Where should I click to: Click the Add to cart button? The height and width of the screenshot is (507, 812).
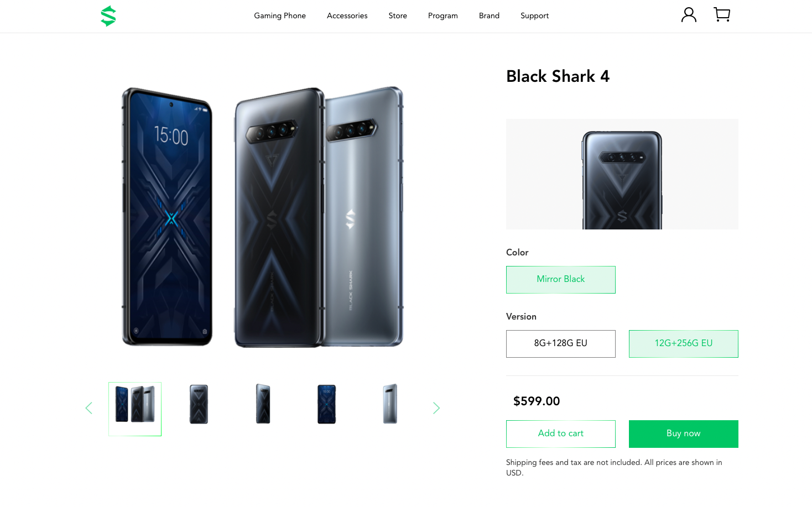point(560,433)
